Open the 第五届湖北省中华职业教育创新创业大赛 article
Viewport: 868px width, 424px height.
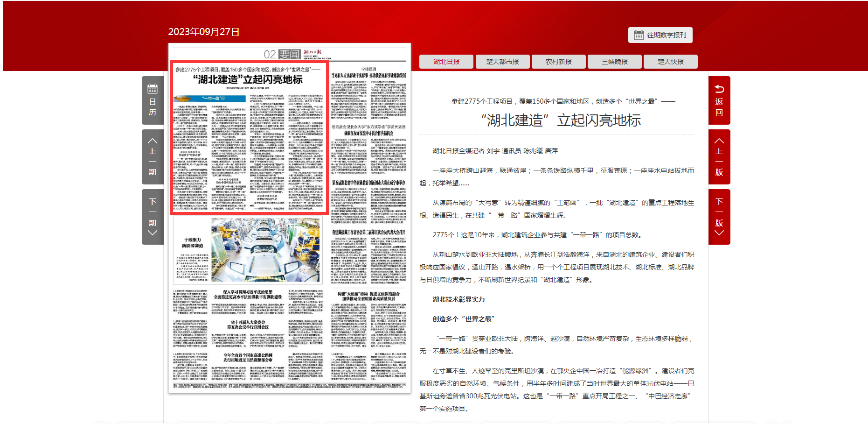[368, 202]
